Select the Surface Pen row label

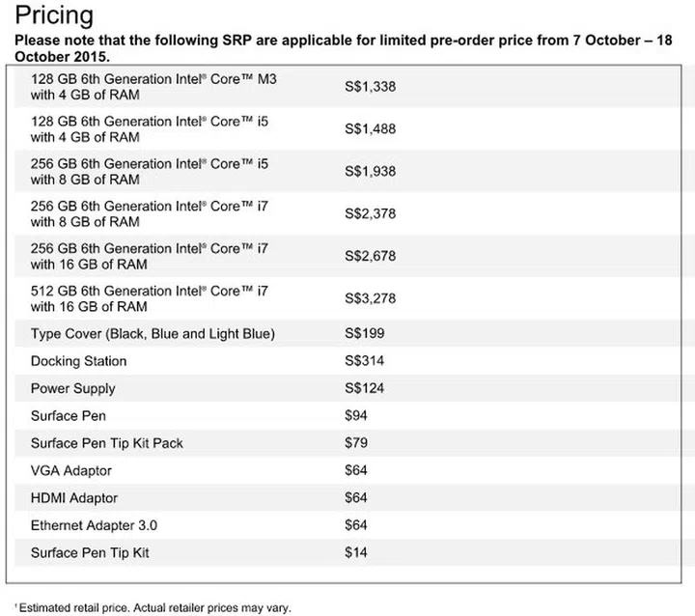(x=69, y=416)
